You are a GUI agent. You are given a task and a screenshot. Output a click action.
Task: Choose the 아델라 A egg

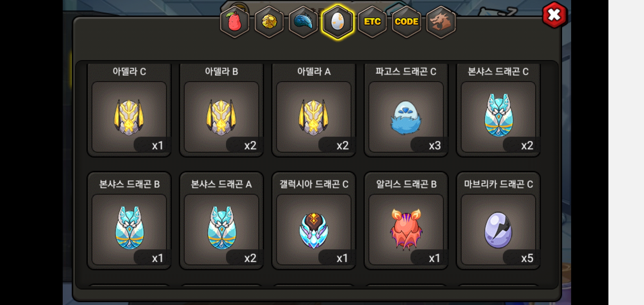pyautogui.click(x=314, y=110)
